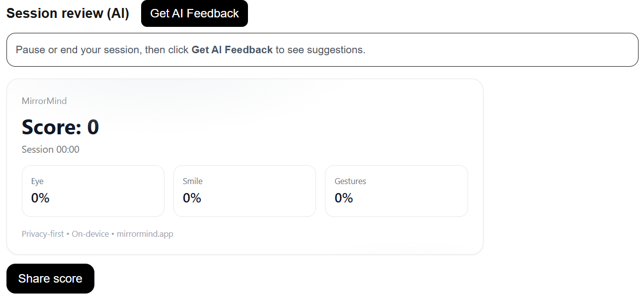
Task: Click the bold Get AI Feedback text in hint
Action: [x=232, y=50]
